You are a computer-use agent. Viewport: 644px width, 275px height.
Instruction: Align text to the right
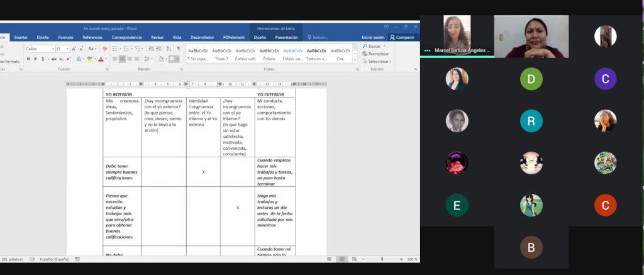130,59
